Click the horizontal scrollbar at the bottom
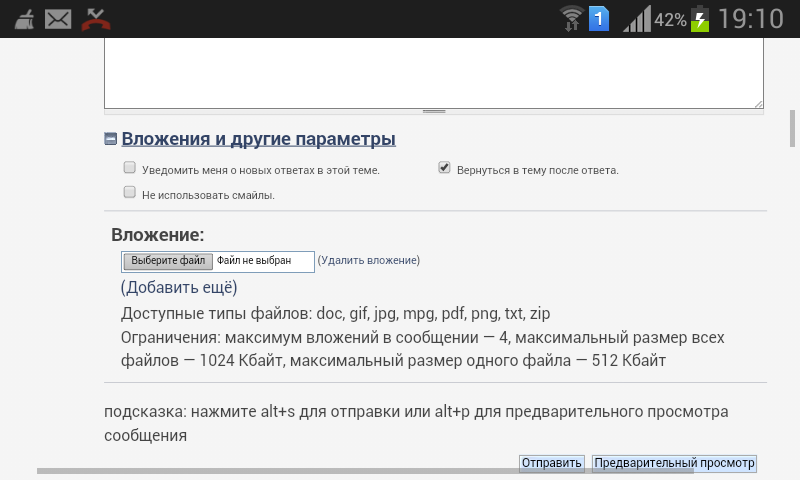 tap(365, 471)
